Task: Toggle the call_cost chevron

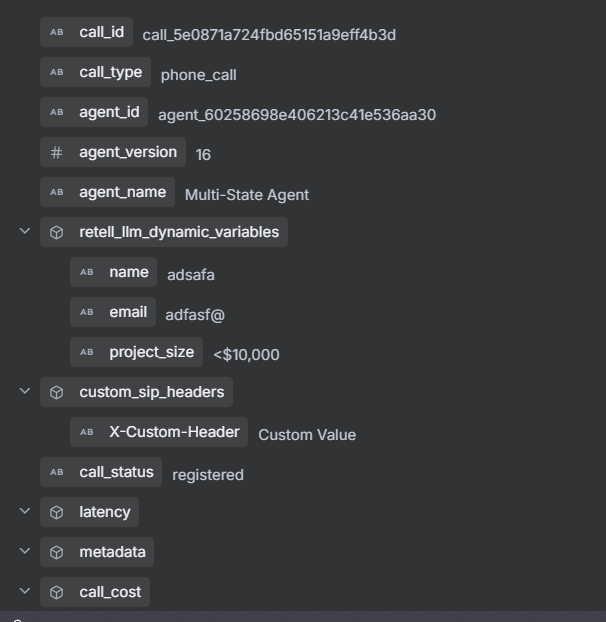Action: pyautogui.click(x=25, y=591)
